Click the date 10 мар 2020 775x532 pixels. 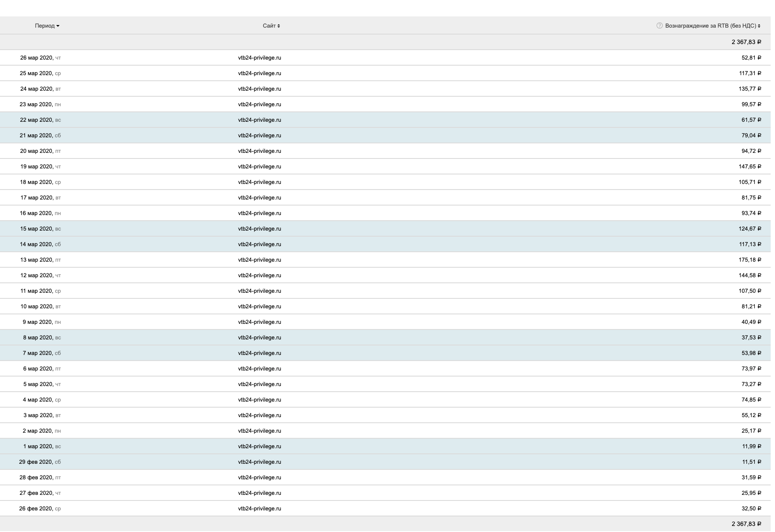point(36,307)
